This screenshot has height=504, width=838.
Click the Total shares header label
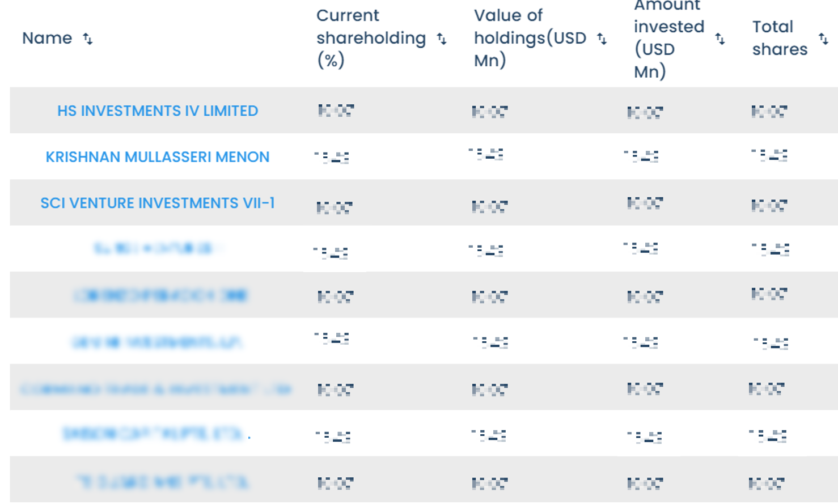point(780,38)
